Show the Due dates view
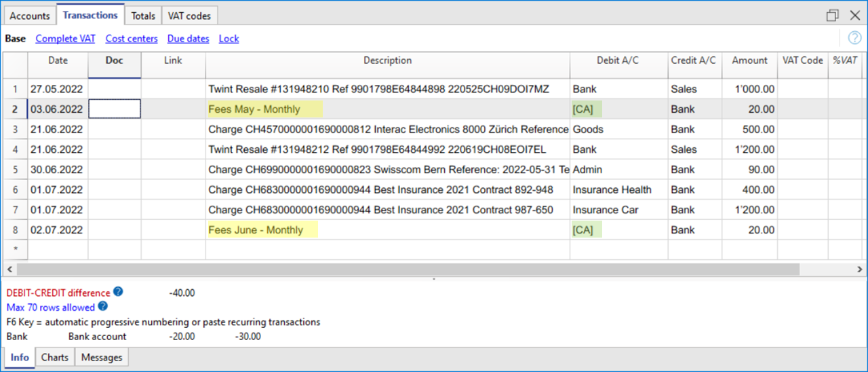The height and width of the screenshot is (372, 868). [x=188, y=39]
